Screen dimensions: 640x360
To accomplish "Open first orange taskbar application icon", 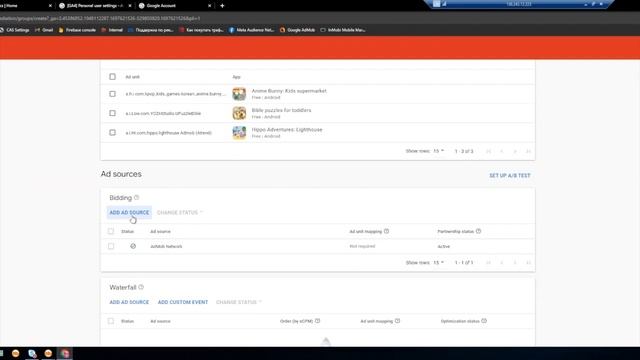I will pos(16,353).
